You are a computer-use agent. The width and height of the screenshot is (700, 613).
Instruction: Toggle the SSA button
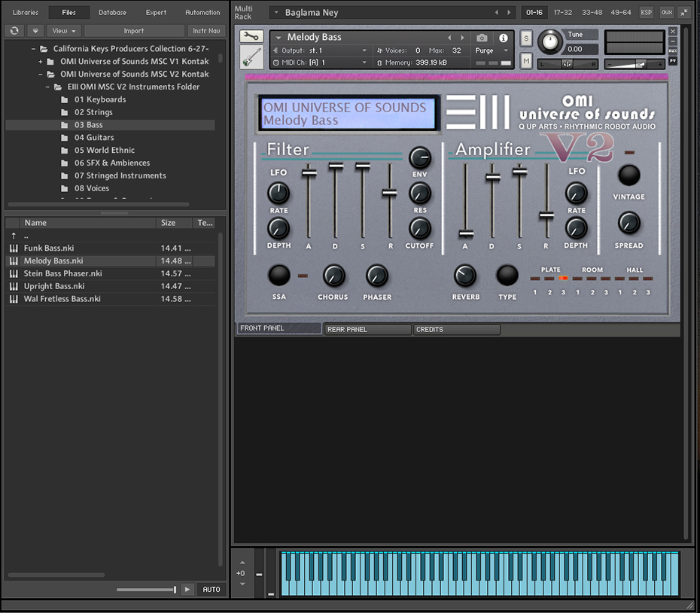pos(278,275)
